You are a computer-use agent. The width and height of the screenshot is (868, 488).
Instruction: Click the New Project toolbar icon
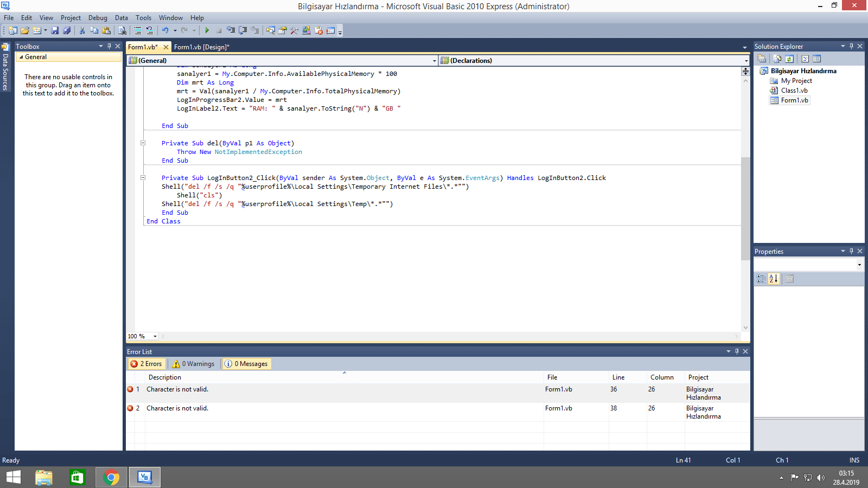(x=12, y=30)
